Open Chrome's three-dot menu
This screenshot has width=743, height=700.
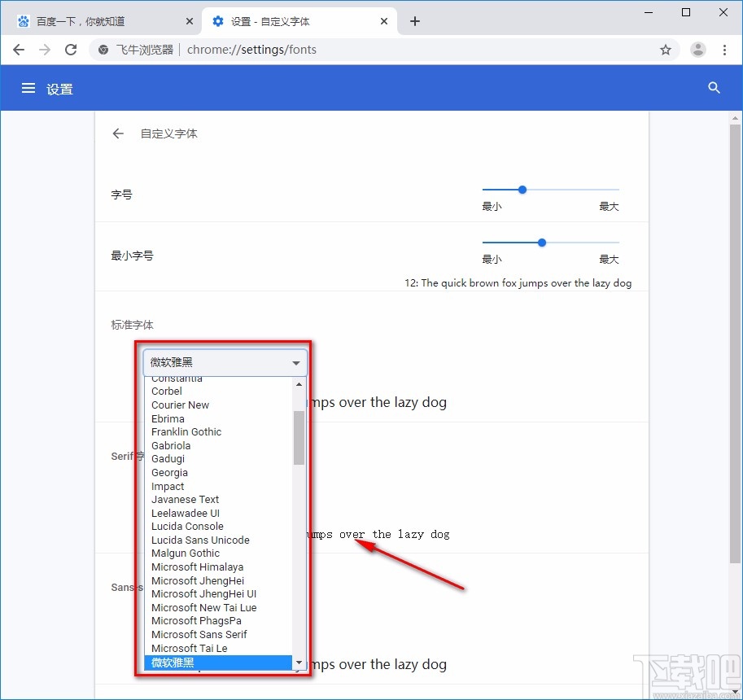point(725,50)
